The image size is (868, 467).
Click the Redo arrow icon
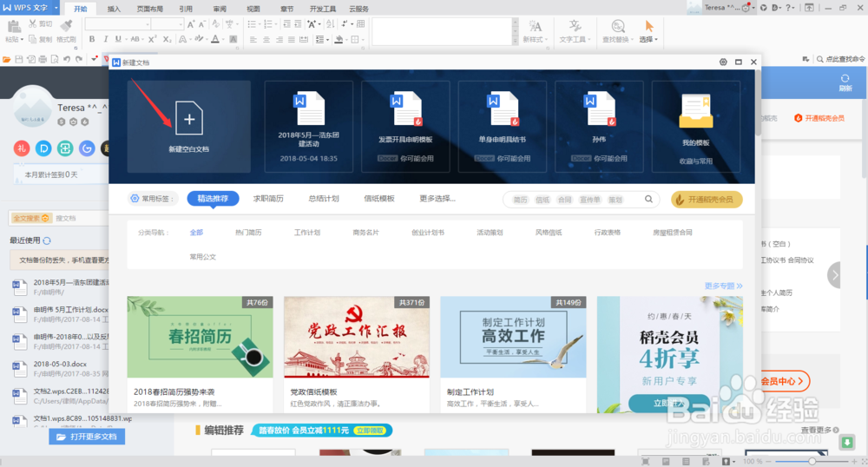tap(79, 59)
